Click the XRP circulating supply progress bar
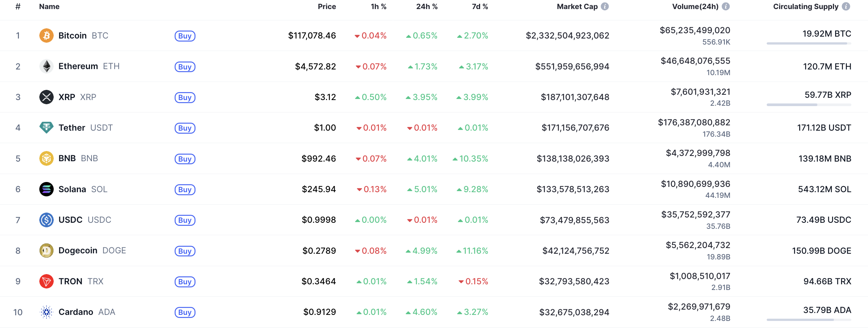 point(809,105)
